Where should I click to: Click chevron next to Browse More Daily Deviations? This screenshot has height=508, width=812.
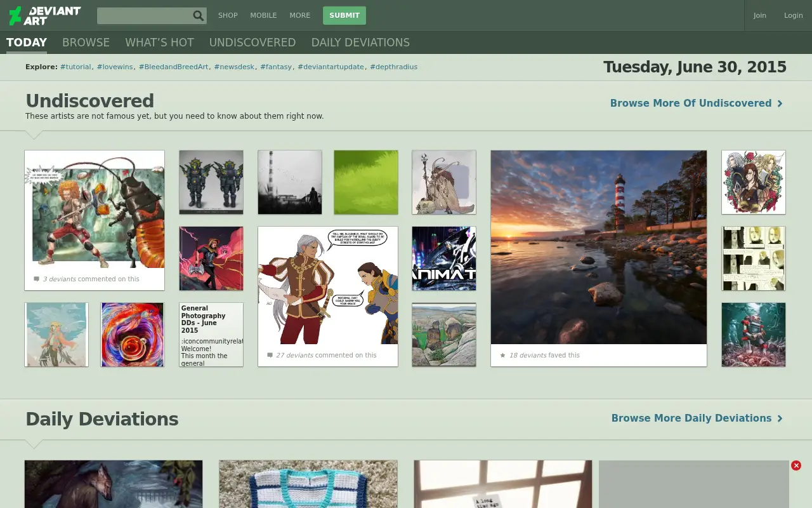pyautogui.click(x=780, y=418)
